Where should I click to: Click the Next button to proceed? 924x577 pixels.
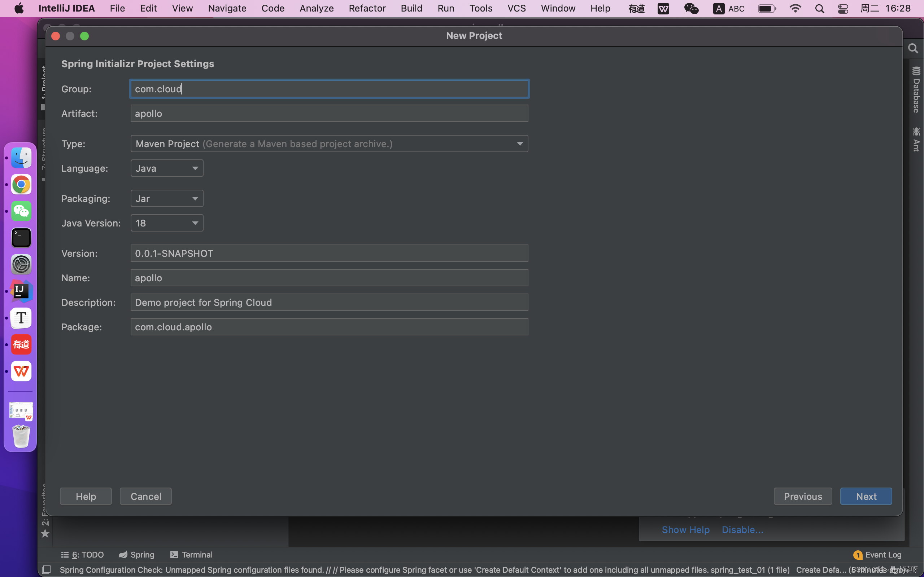(x=866, y=496)
